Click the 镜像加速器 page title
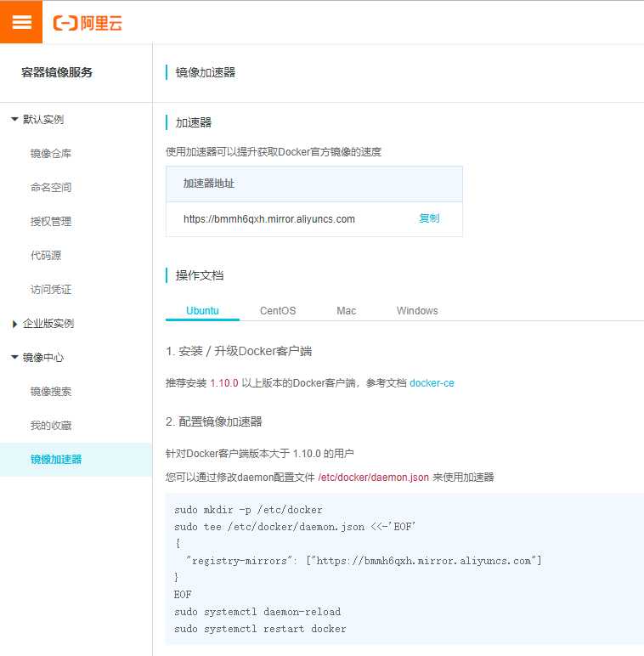The image size is (644, 656). tap(206, 72)
